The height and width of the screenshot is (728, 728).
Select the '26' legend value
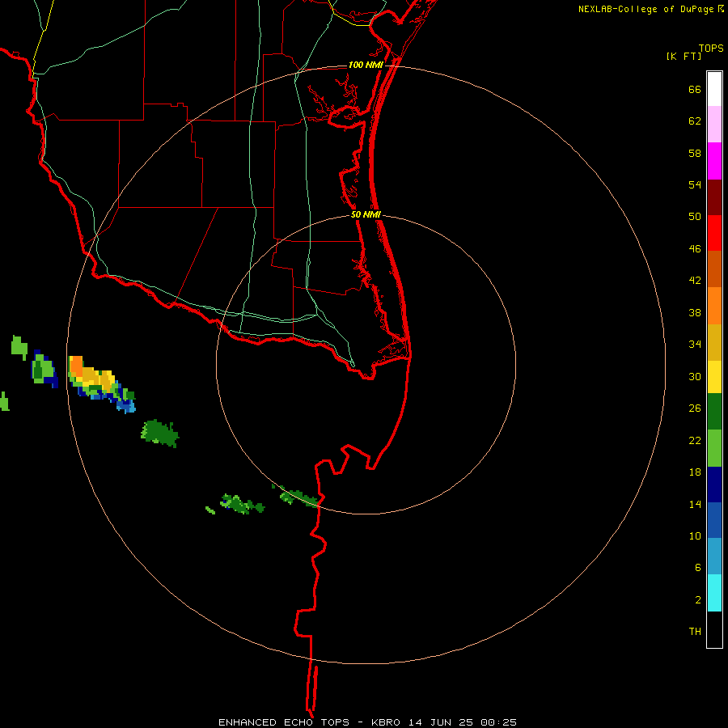pyautogui.click(x=695, y=408)
